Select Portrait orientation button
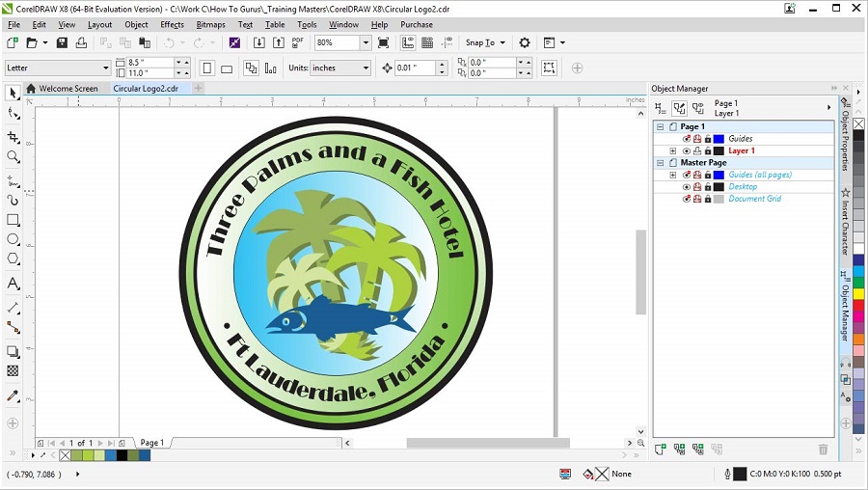The width and height of the screenshot is (868, 490). click(207, 68)
